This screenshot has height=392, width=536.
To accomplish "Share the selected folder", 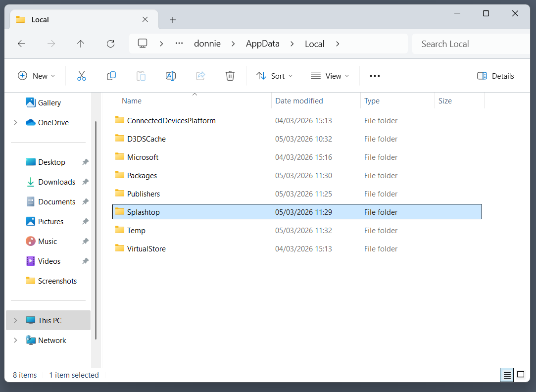I will tap(200, 76).
